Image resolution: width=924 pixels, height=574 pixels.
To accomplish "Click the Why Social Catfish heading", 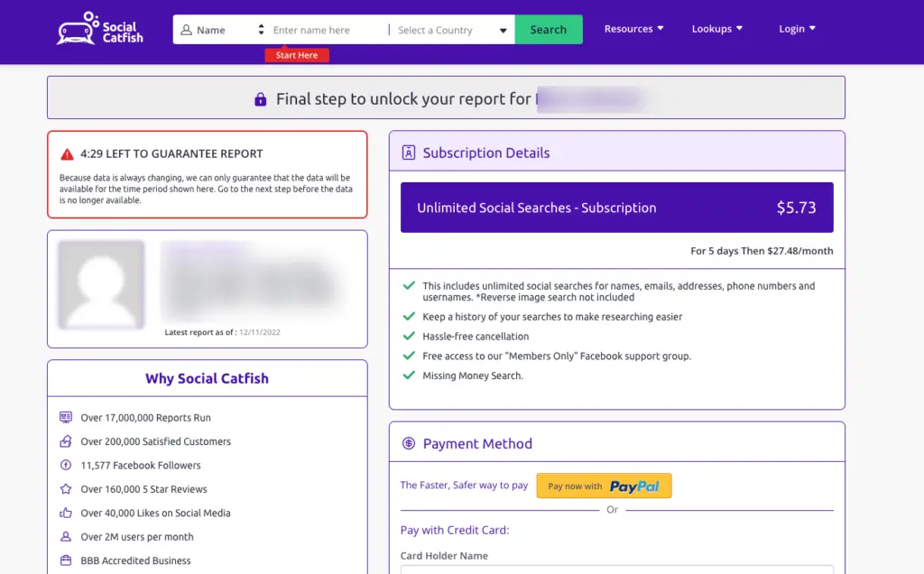I will pos(207,378).
